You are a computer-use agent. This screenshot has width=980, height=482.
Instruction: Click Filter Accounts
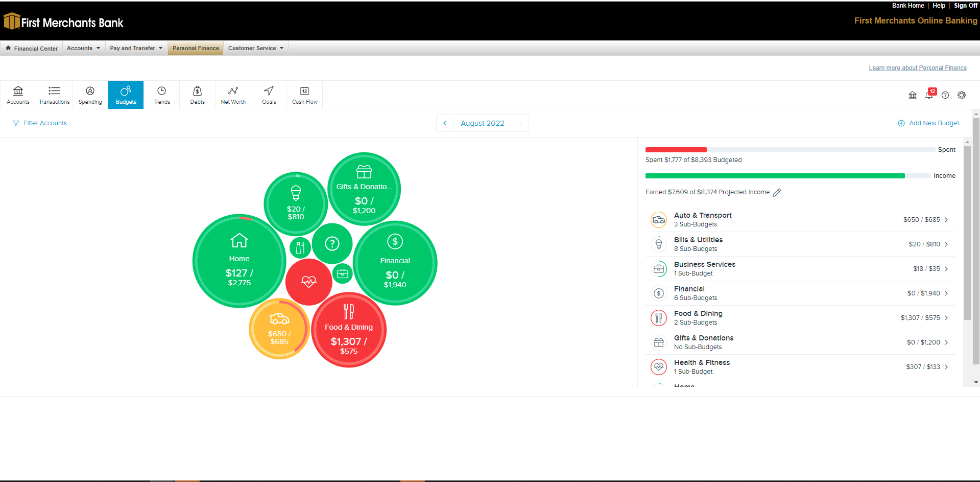(40, 123)
